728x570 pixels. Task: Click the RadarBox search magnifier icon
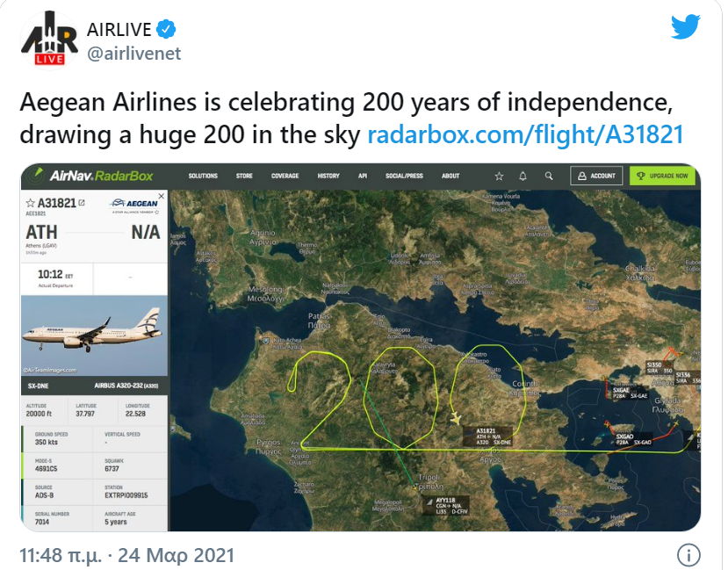click(x=549, y=176)
